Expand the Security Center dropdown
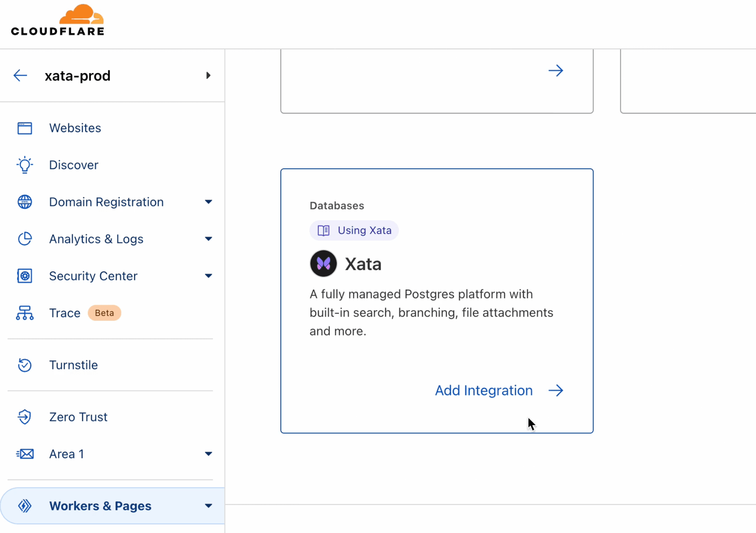This screenshot has height=533, width=756. coord(208,276)
